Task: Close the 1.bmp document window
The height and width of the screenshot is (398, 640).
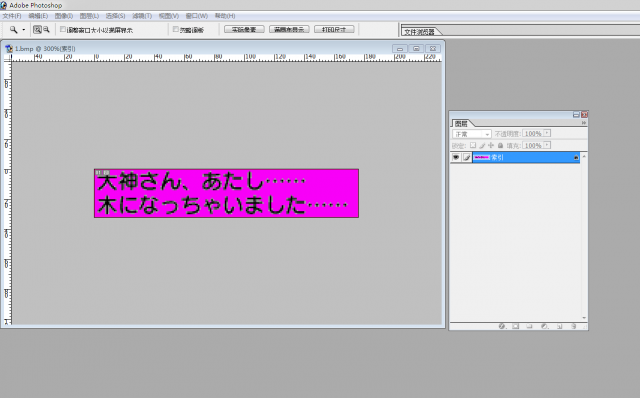Action: pos(433,49)
